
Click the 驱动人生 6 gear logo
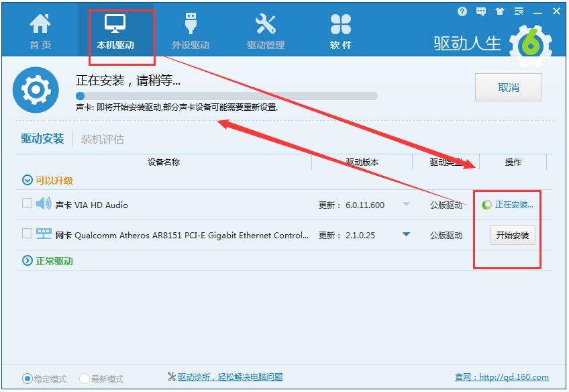click(531, 46)
